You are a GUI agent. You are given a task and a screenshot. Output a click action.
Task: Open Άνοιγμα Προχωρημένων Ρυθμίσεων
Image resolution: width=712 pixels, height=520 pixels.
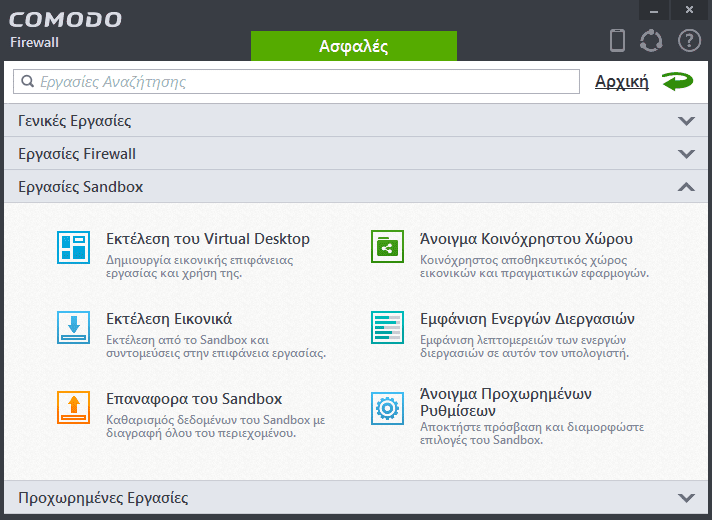(x=506, y=402)
